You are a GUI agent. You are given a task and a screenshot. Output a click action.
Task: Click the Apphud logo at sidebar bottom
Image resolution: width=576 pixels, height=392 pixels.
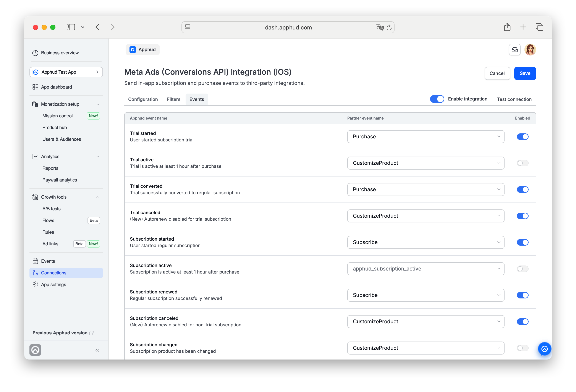[35, 350]
